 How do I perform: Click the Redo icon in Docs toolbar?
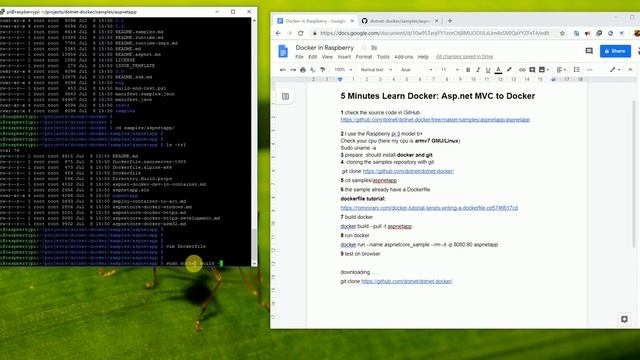pyautogui.click(x=293, y=70)
